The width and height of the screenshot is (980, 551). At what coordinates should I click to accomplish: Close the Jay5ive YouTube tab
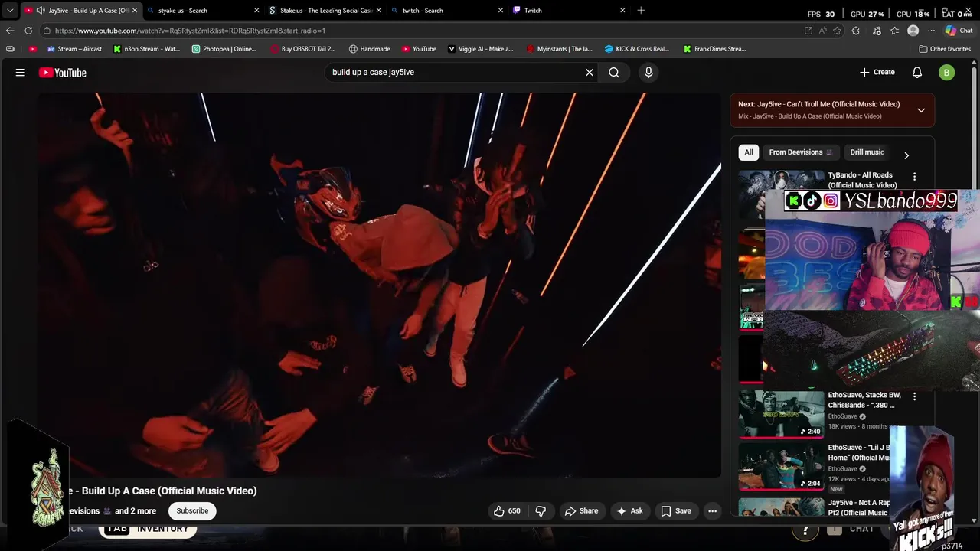pos(135,11)
